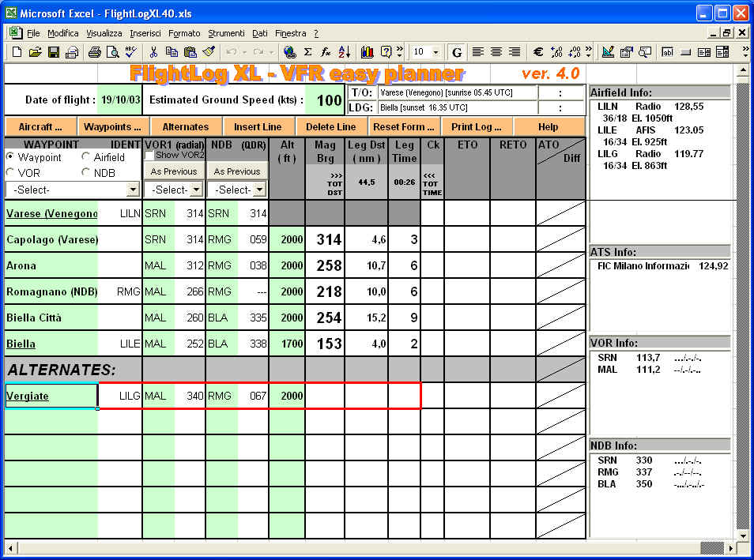754x560 pixels.
Task: Click the Reset Form ... button
Action: tap(403, 127)
